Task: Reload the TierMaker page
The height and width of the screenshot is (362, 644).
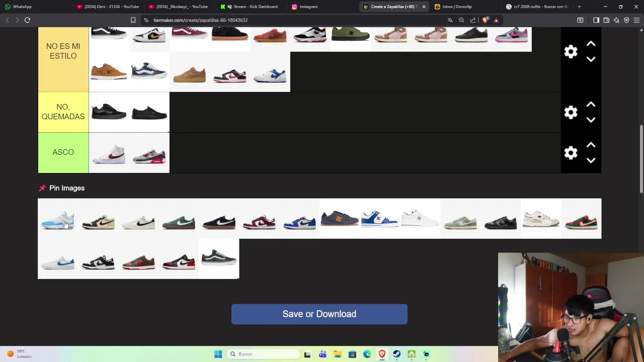Action: pos(27,20)
